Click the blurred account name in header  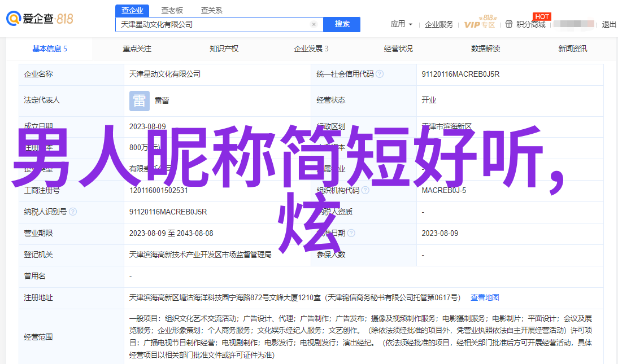coord(573,24)
